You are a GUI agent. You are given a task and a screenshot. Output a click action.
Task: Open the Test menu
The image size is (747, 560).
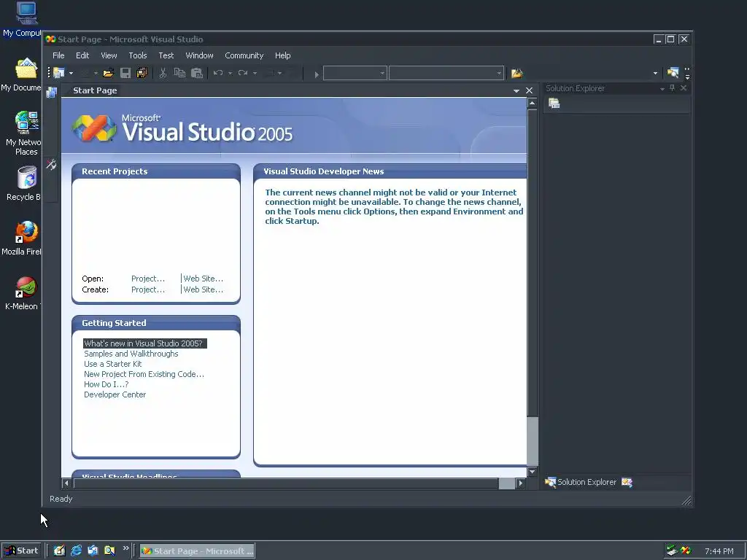[x=166, y=55]
